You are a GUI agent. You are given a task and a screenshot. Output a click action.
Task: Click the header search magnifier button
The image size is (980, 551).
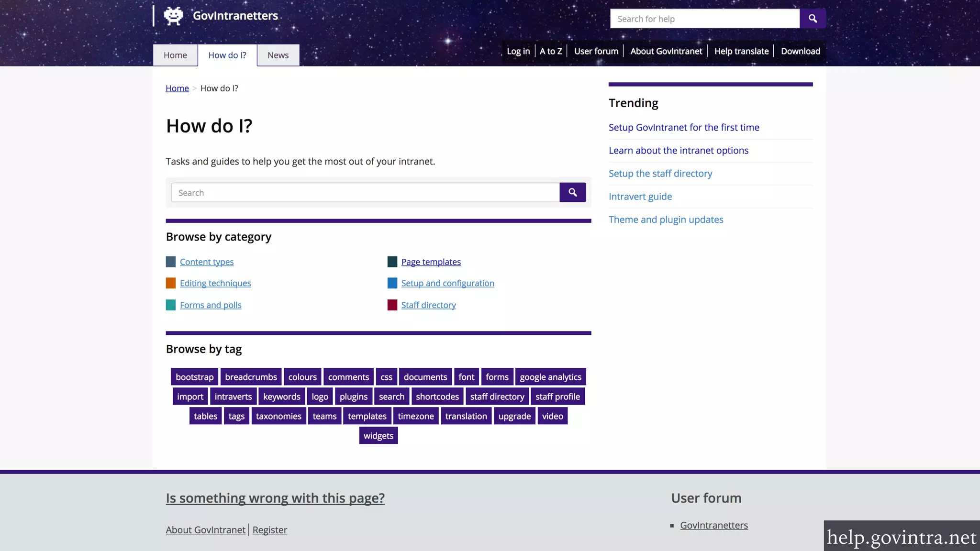click(813, 19)
